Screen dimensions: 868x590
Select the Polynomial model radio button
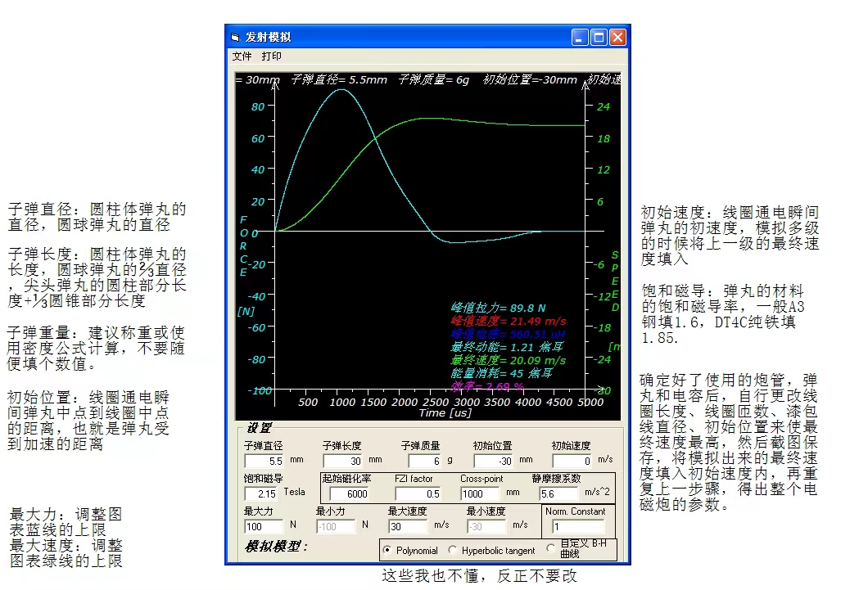click(387, 550)
